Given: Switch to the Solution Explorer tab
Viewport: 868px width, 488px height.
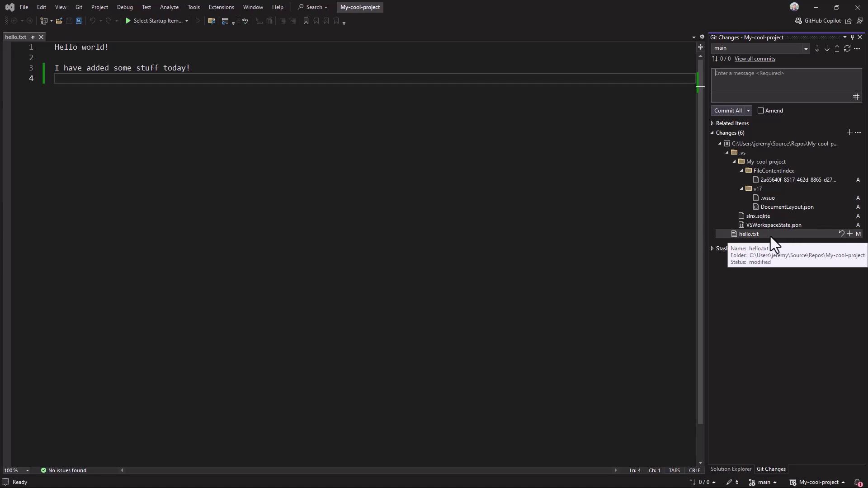Looking at the screenshot, I should 731,469.
